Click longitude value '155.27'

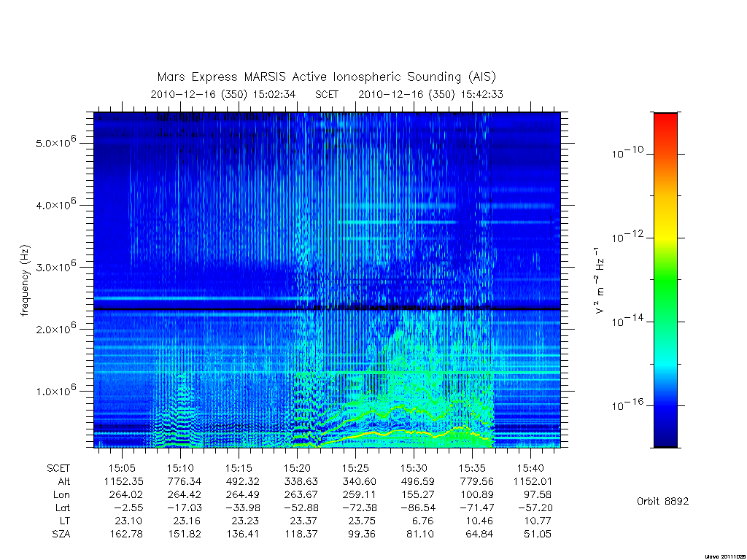pyautogui.click(x=417, y=495)
